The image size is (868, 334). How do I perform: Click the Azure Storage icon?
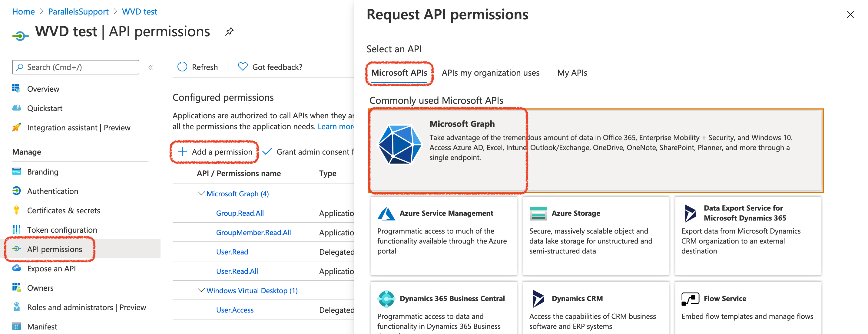tap(538, 214)
